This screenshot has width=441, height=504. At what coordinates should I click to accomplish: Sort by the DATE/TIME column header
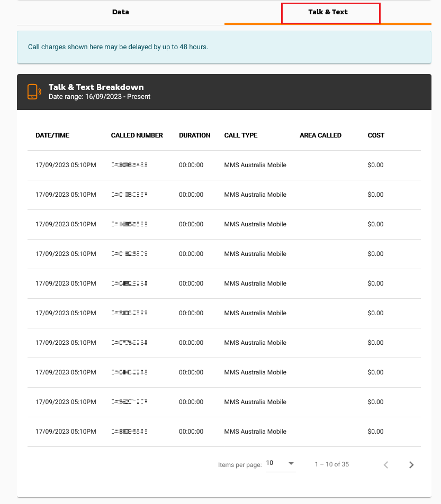[52, 135]
